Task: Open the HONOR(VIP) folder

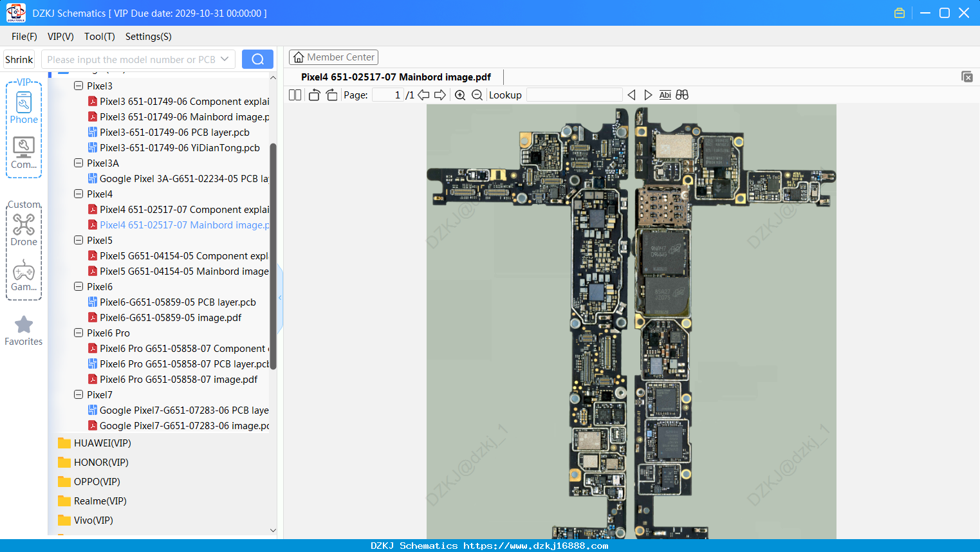Action: click(x=93, y=463)
